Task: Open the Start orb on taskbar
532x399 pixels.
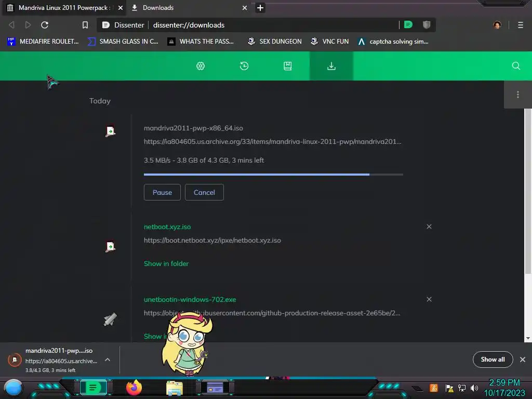Action: tap(14, 388)
